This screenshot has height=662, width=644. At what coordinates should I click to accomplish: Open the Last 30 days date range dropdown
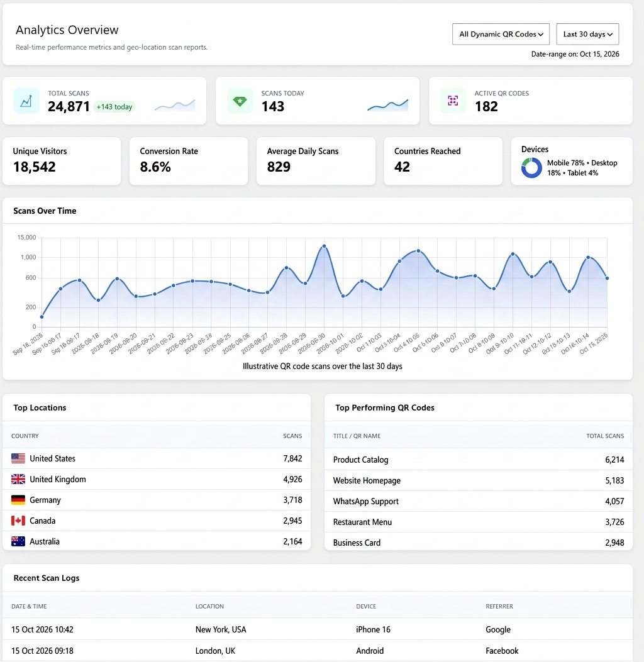[587, 34]
